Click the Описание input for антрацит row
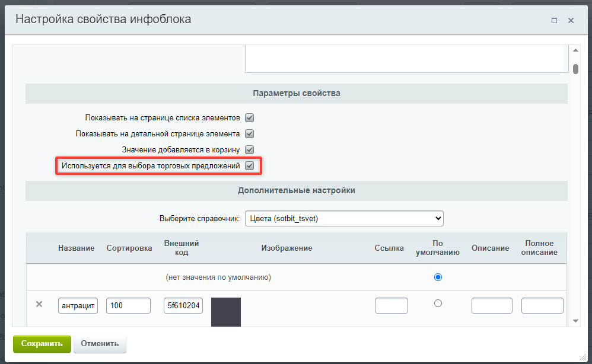Screen dimensions: 592x364 coord(492,305)
